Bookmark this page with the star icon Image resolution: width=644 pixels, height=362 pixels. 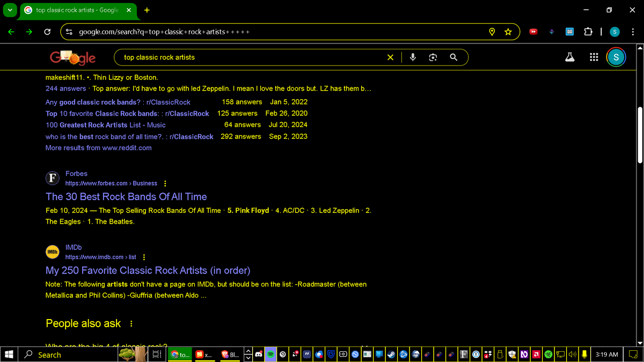coord(508,32)
